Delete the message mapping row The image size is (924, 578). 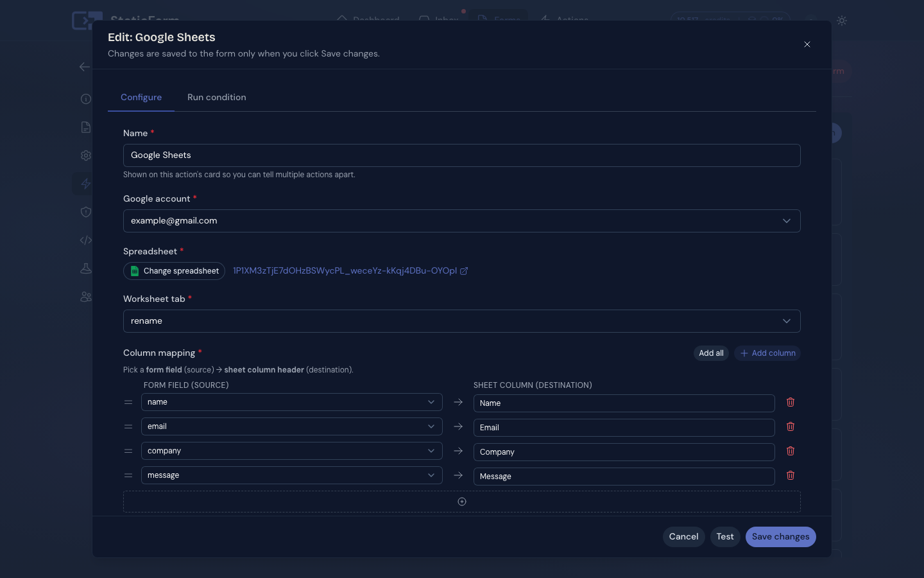point(791,475)
